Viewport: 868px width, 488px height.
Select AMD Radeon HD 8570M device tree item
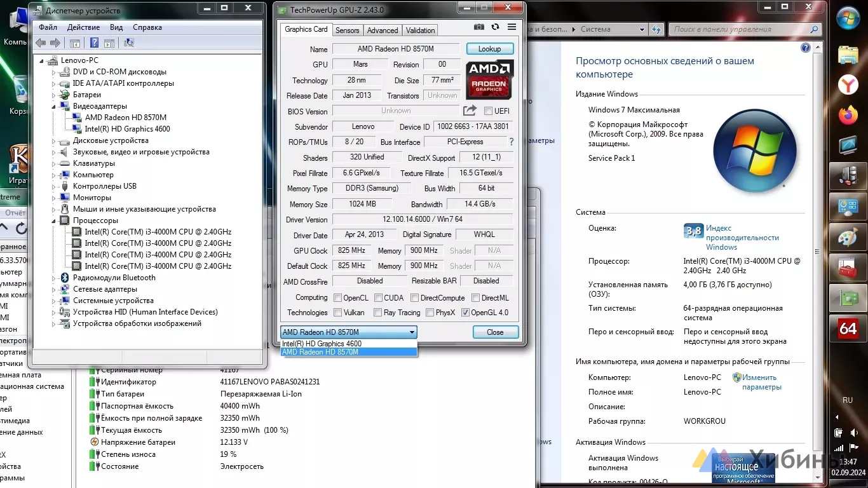[x=126, y=118]
